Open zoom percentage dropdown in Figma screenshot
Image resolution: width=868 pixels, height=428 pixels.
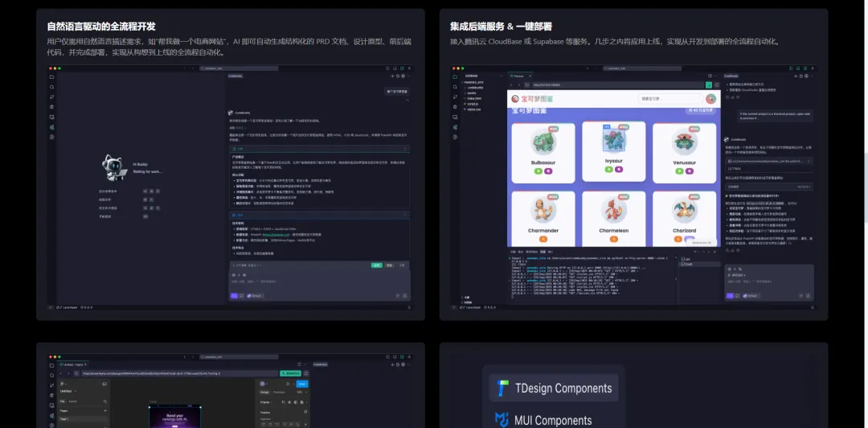(x=301, y=392)
